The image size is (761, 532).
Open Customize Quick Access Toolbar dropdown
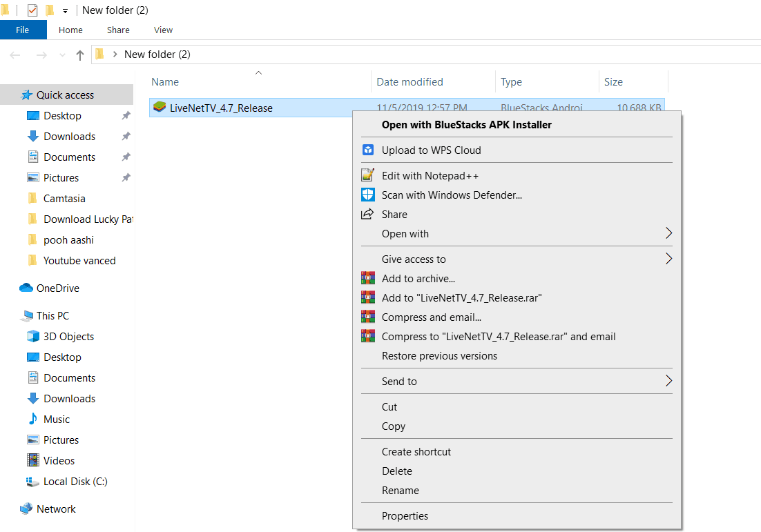click(x=65, y=10)
